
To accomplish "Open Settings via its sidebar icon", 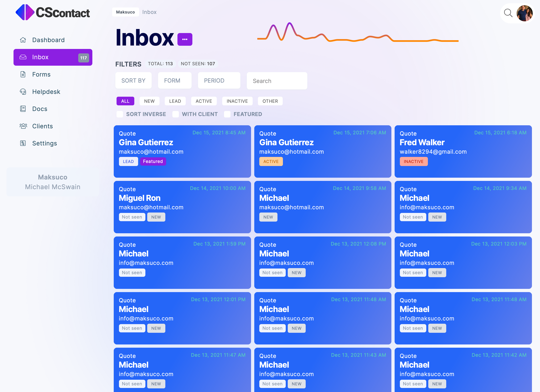I will click(23, 143).
